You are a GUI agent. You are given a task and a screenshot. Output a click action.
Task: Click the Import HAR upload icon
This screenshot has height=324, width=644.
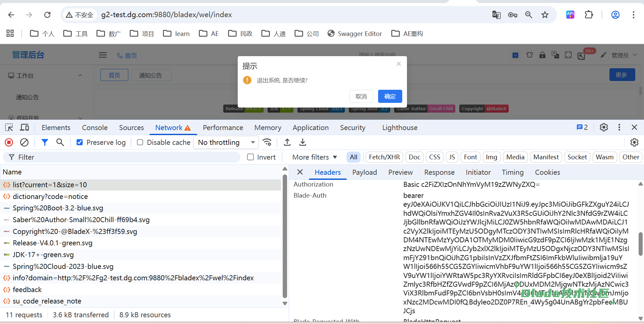pyautogui.click(x=287, y=143)
